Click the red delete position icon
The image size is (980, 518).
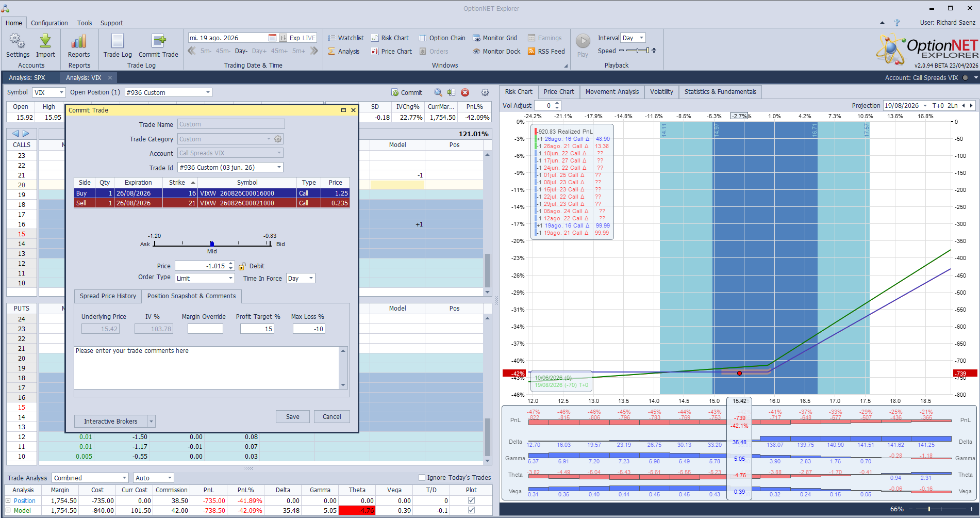465,92
